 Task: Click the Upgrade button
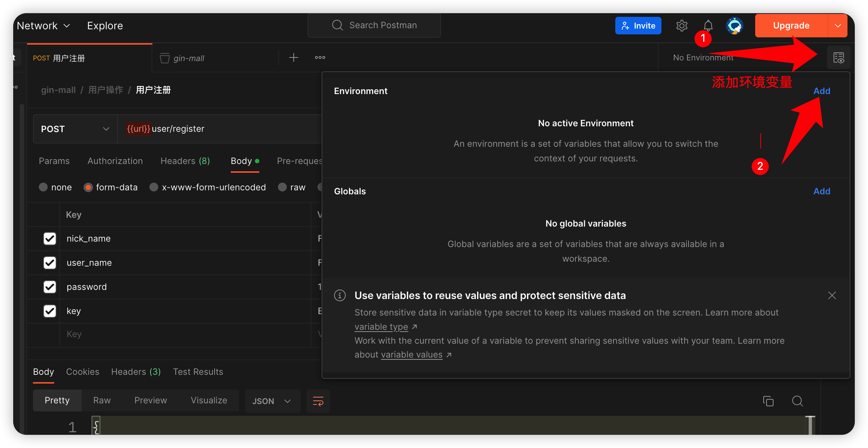point(791,26)
